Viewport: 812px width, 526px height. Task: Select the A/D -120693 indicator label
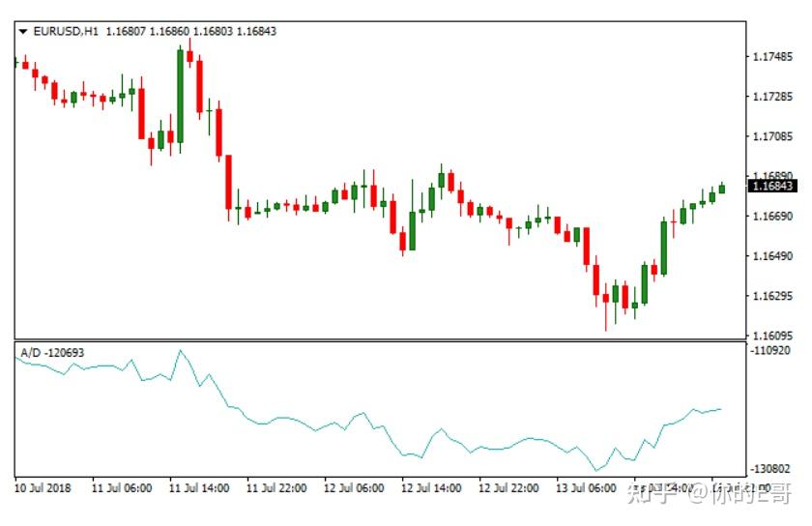(x=52, y=353)
